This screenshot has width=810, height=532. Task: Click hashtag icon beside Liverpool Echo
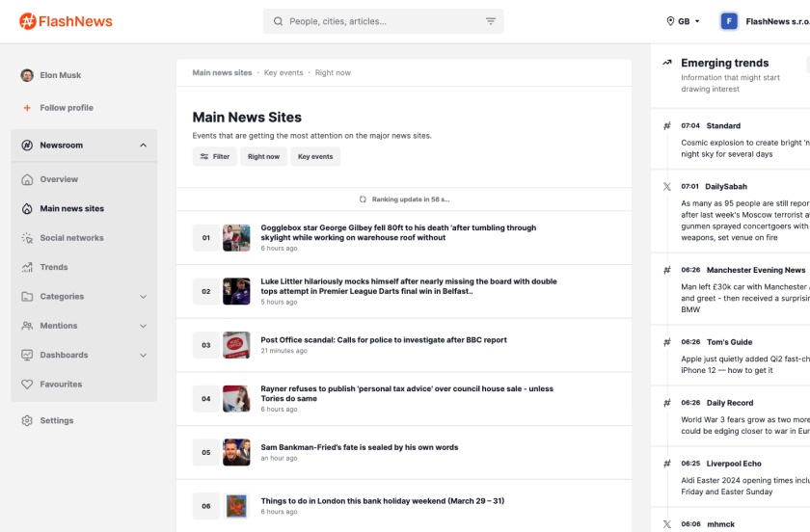[x=667, y=464]
